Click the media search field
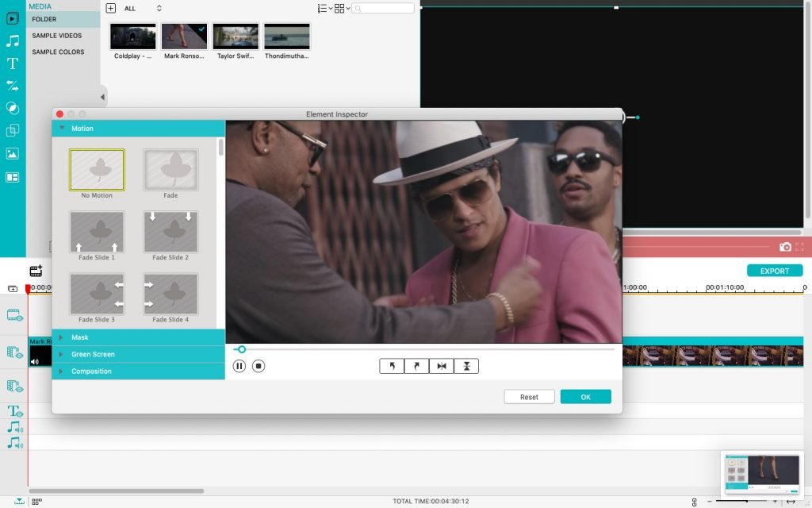 383,8
